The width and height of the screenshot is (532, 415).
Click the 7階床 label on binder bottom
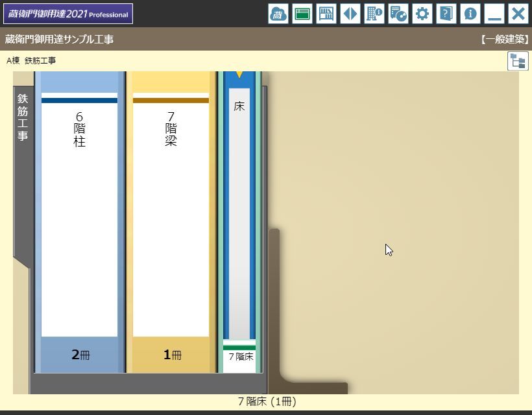240,357
